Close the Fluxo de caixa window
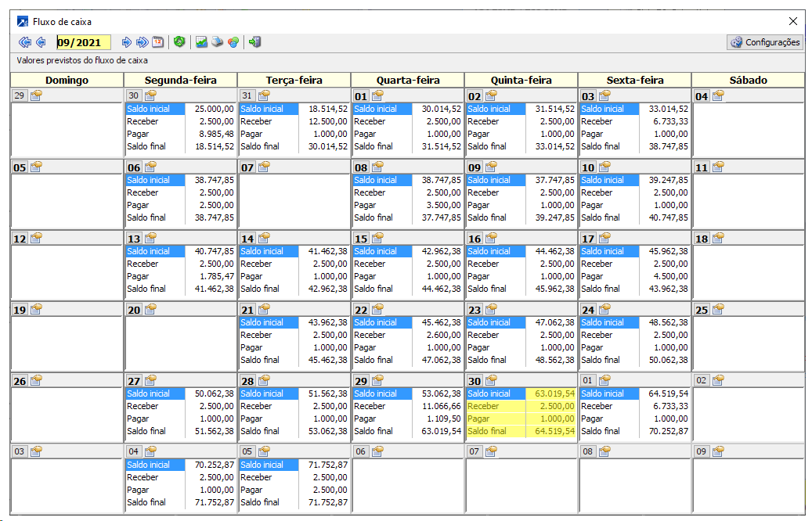Viewport: 812px width, 521px height. [793, 21]
